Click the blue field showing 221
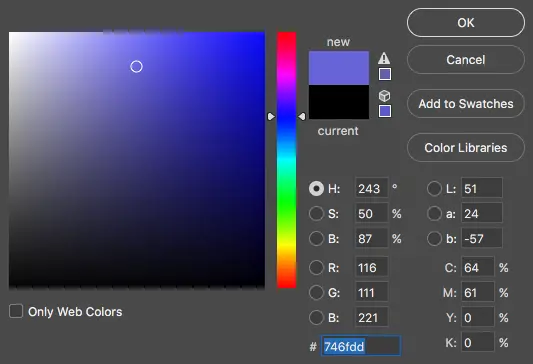533x364 pixels. click(x=371, y=317)
